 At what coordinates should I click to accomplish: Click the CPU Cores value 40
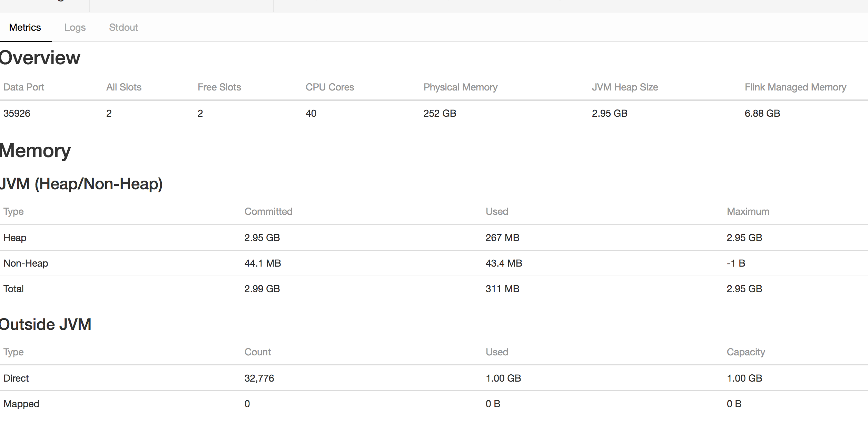[x=311, y=114]
